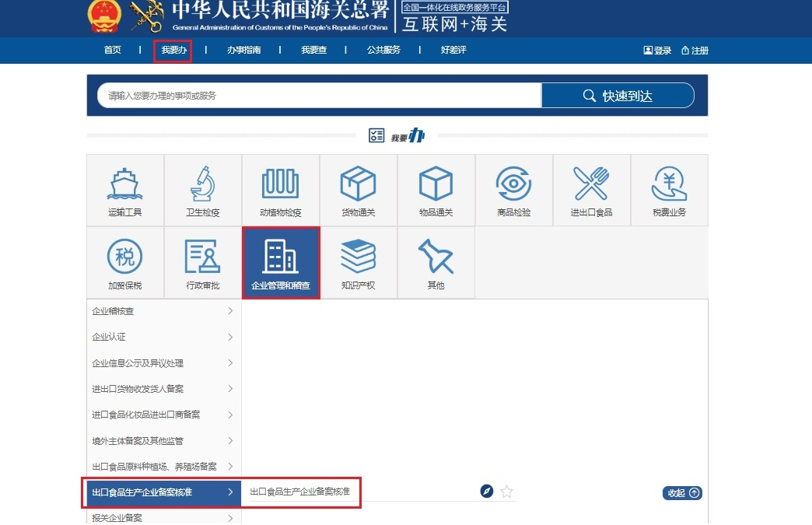Click the 注册 register link

(x=695, y=51)
